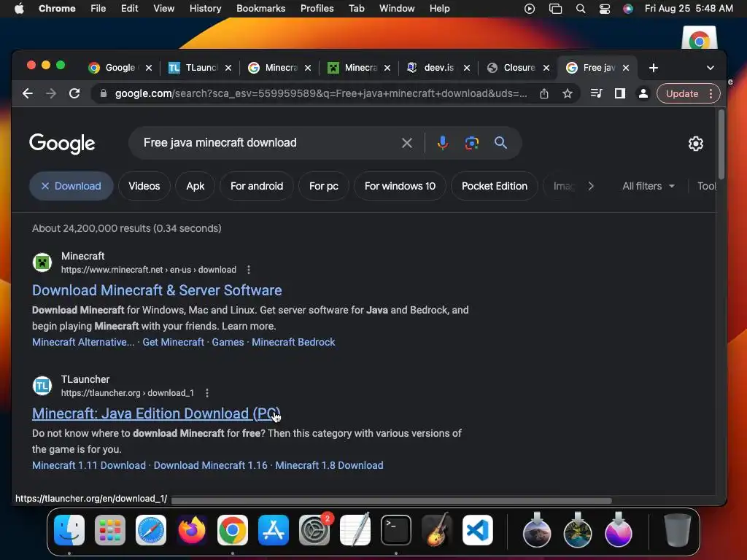
Task: Click the site lock icon in address bar
Action: tap(104, 93)
